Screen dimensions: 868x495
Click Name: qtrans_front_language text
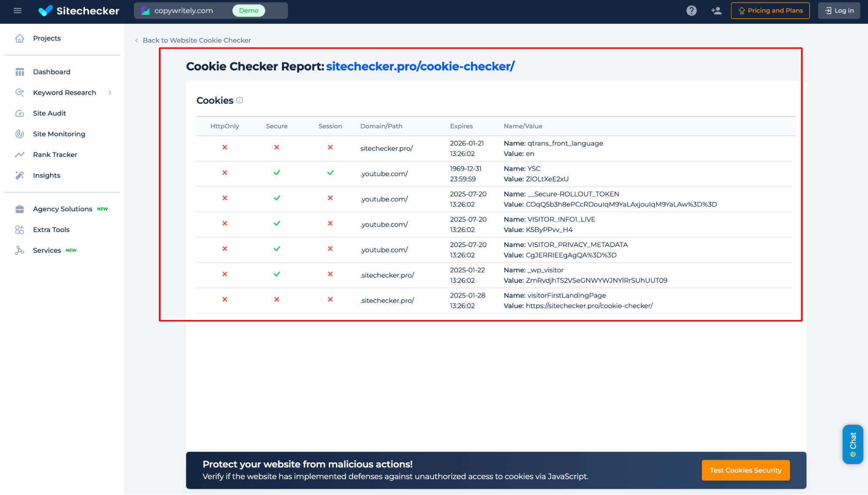[553, 143]
